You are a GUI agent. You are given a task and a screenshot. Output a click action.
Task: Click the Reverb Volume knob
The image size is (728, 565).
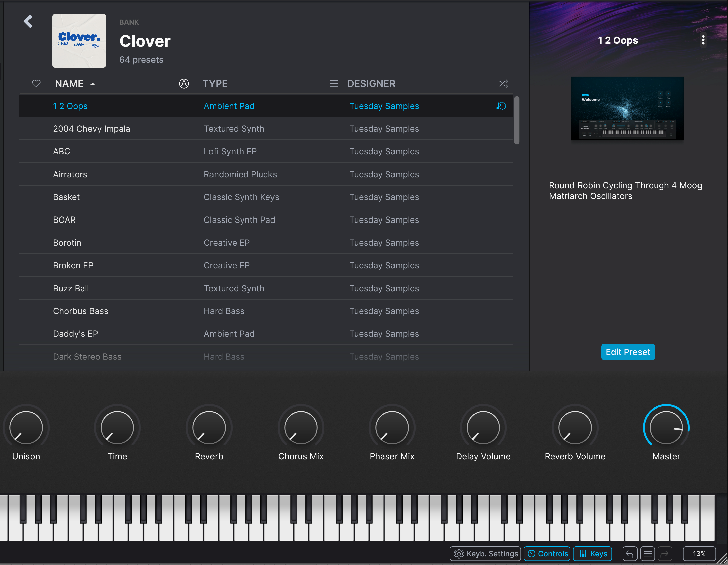(575, 427)
